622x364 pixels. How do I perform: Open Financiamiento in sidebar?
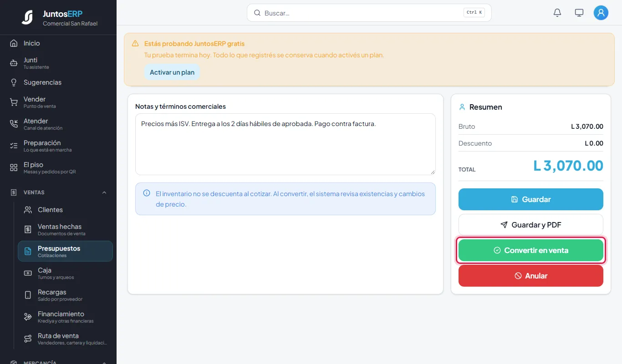click(65, 317)
